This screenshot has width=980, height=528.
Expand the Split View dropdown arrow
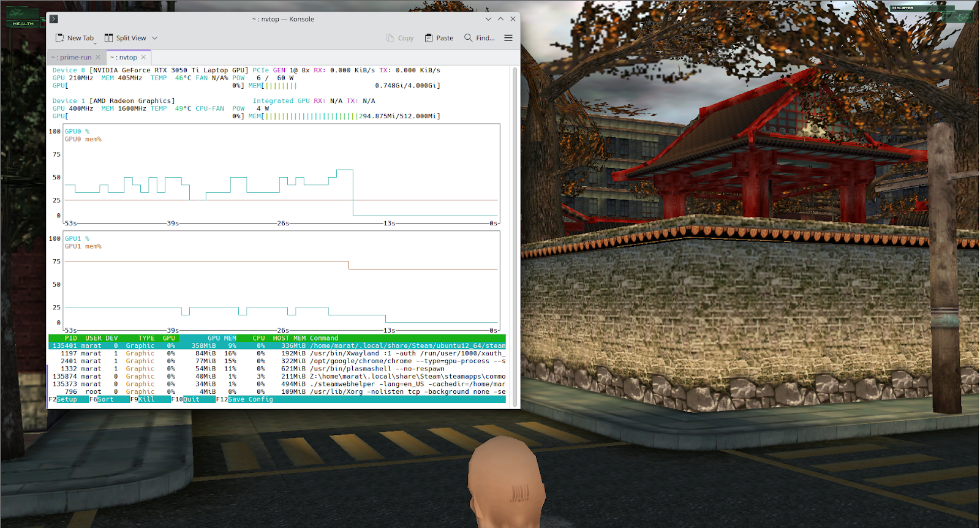point(155,38)
